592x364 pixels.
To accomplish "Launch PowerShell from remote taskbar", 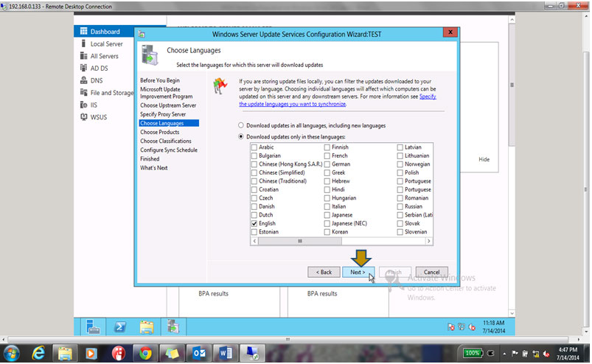I will click(x=119, y=326).
